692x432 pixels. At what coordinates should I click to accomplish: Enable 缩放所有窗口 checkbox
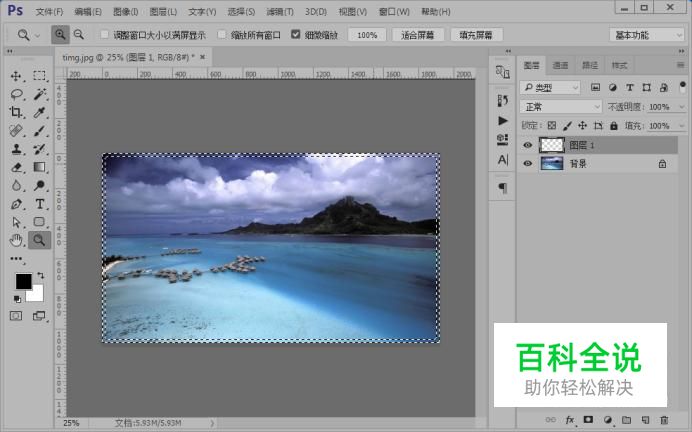[x=222, y=34]
